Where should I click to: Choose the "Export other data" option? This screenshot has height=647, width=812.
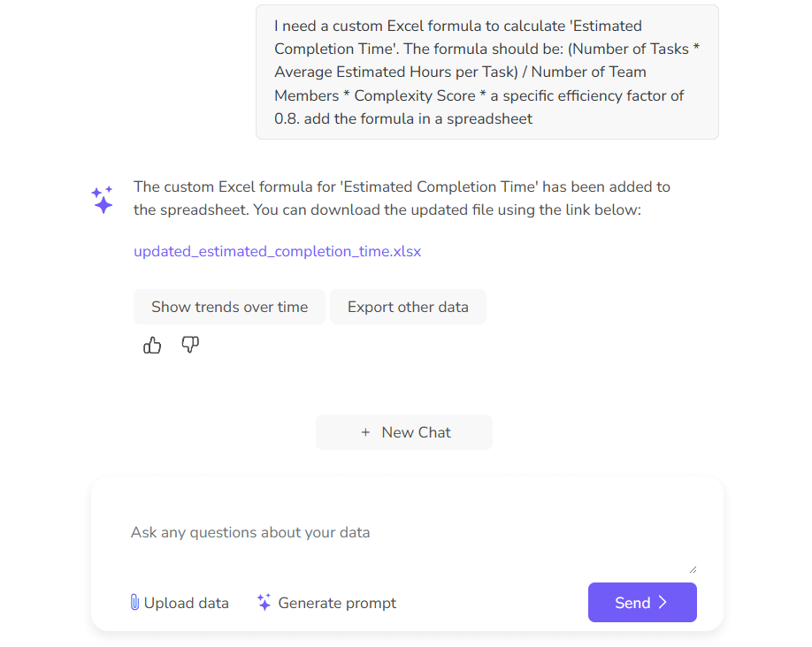coord(408,307)
